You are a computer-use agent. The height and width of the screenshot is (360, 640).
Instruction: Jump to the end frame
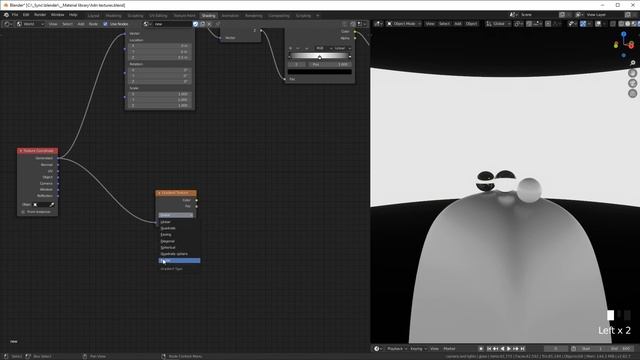click(522, 349)
